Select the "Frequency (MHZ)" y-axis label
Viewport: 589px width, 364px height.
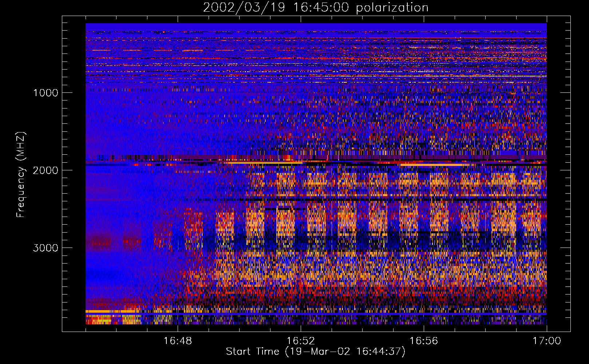click(21, 175)
